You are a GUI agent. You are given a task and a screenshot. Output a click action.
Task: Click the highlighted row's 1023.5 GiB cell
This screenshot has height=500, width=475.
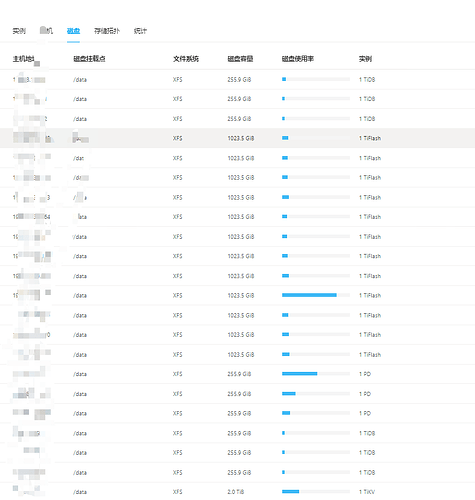point(241,138)
